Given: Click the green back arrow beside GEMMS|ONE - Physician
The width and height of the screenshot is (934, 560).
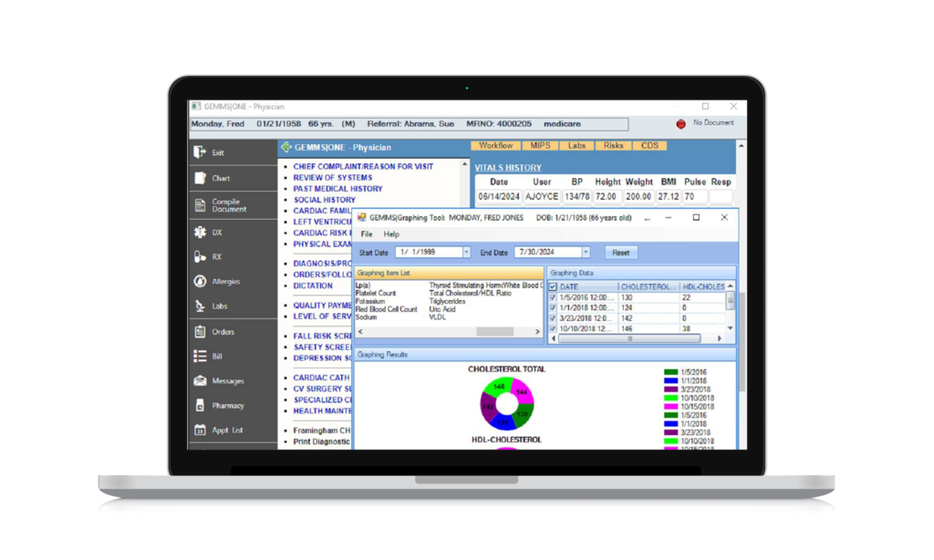Looking at the screenshot, I should (286, 147).
